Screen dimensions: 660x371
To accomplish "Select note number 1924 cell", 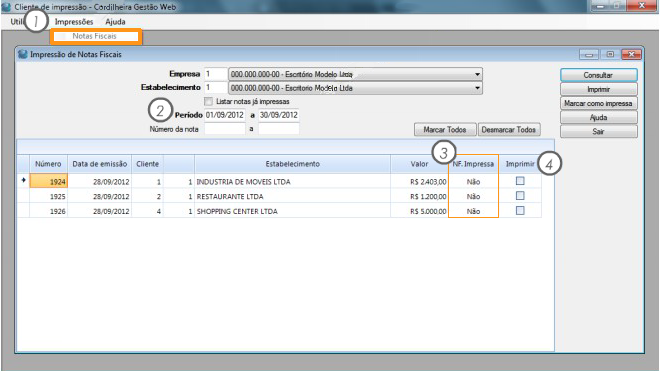I will pyautogui.click(x=48, y=181).
